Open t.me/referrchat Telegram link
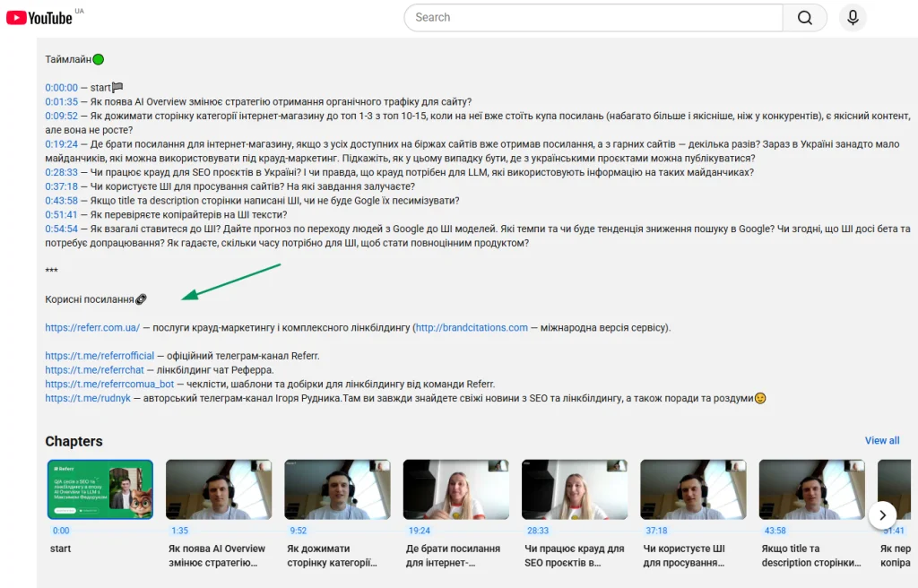 coord(94,370)
